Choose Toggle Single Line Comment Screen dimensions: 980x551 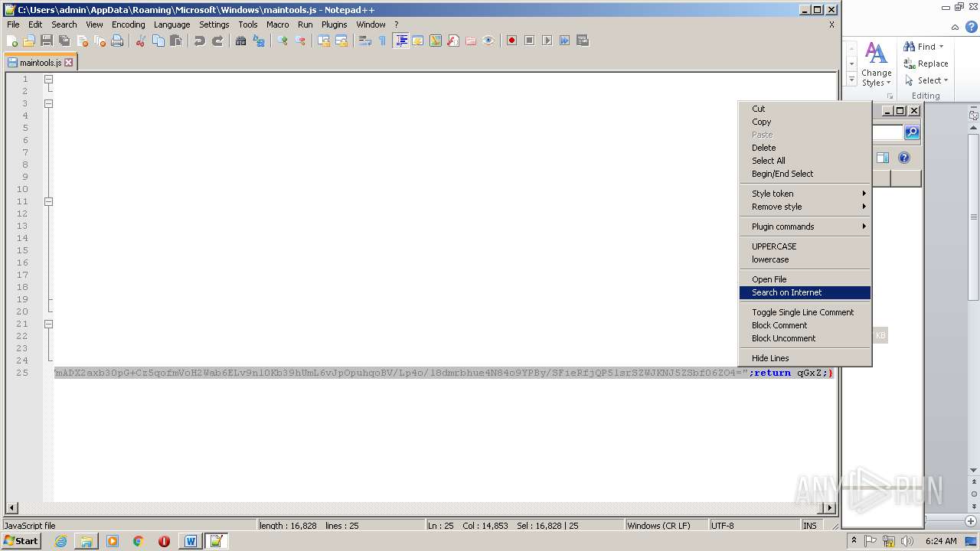(805, 312)
